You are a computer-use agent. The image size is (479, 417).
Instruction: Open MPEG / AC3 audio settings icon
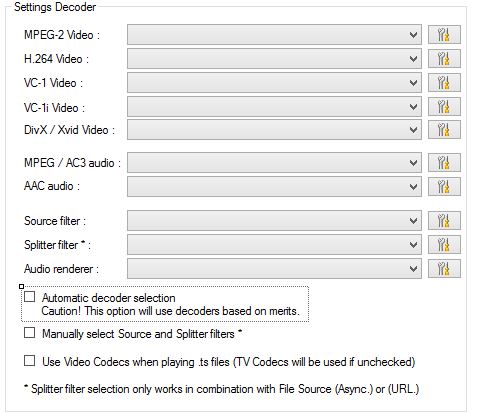click(x=444, y=162)
